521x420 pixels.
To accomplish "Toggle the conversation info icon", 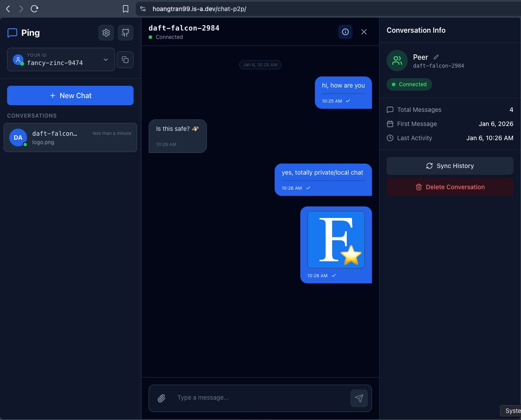I will click(x=345, y=32).
